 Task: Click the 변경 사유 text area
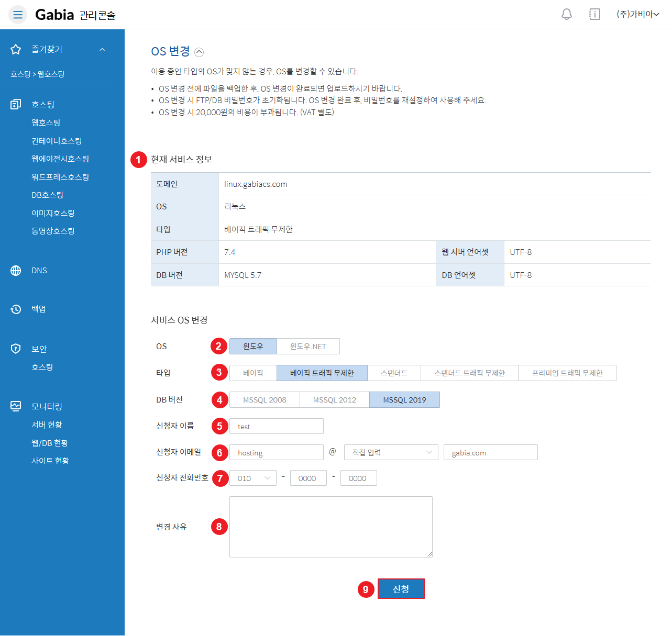[x=331, y=527]
